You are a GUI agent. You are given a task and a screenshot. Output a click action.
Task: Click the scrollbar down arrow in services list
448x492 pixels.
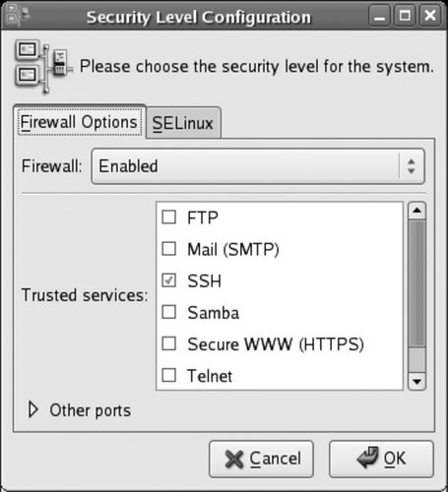416,382
